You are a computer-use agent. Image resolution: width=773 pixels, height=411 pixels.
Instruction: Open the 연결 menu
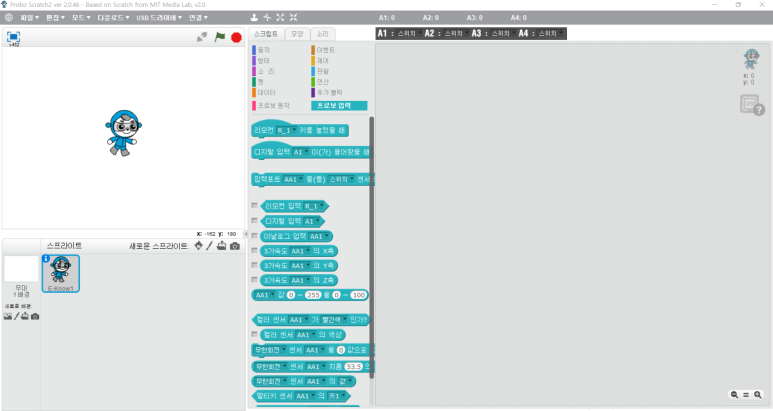tap(199, 18)
